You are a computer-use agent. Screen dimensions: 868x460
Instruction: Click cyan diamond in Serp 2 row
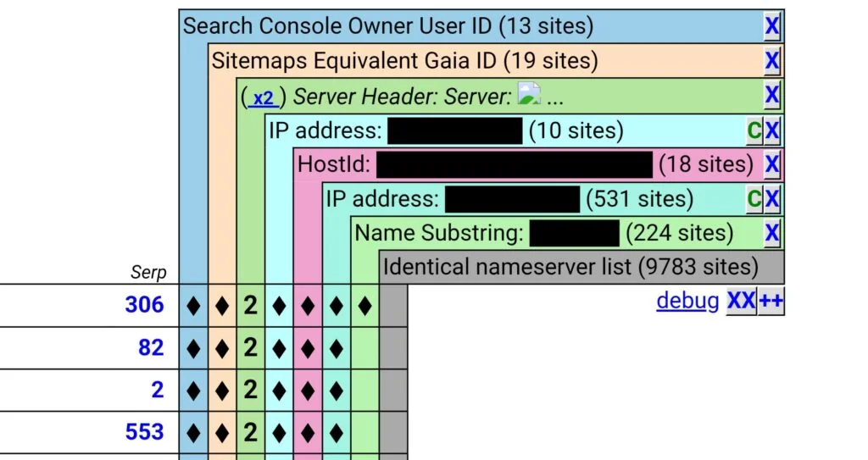pos(279,391)
